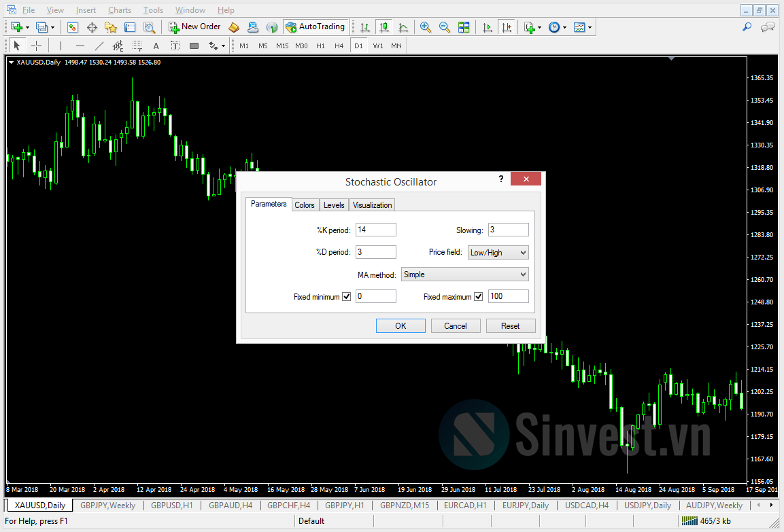
Task: Open the Price field dropdown
Action: tap(498, 252)
